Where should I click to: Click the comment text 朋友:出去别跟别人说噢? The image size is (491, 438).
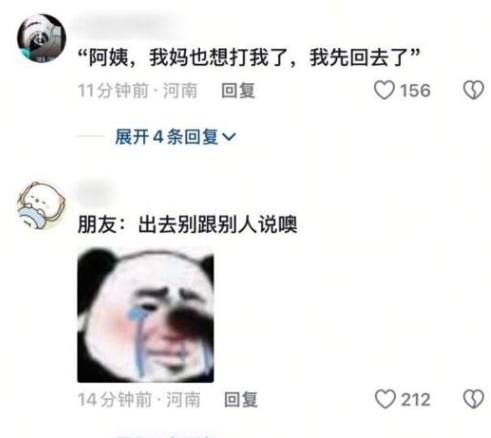[187, 224]
